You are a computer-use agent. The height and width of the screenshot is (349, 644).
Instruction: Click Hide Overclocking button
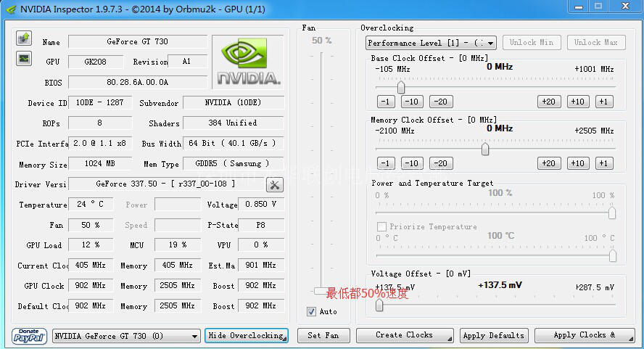coord(247,335)
